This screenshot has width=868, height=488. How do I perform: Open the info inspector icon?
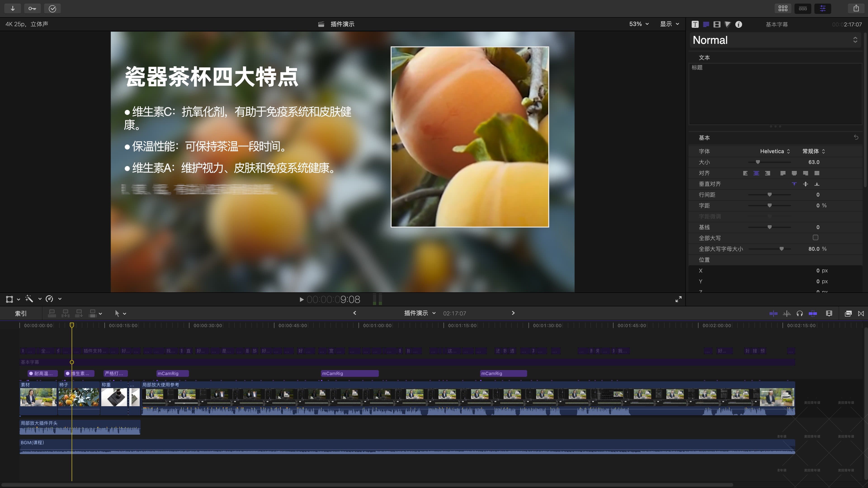pyautogui.click(x=738, y=24)
